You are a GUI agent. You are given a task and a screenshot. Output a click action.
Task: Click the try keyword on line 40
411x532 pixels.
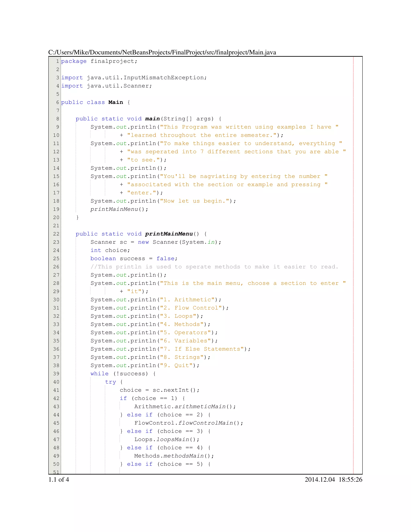point(110,382)
